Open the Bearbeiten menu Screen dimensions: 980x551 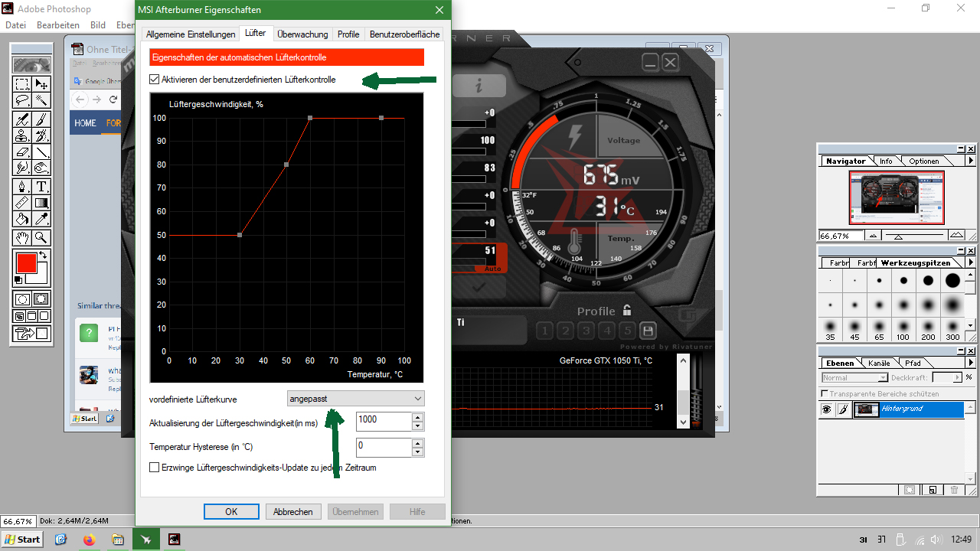(x=57, y=25)
